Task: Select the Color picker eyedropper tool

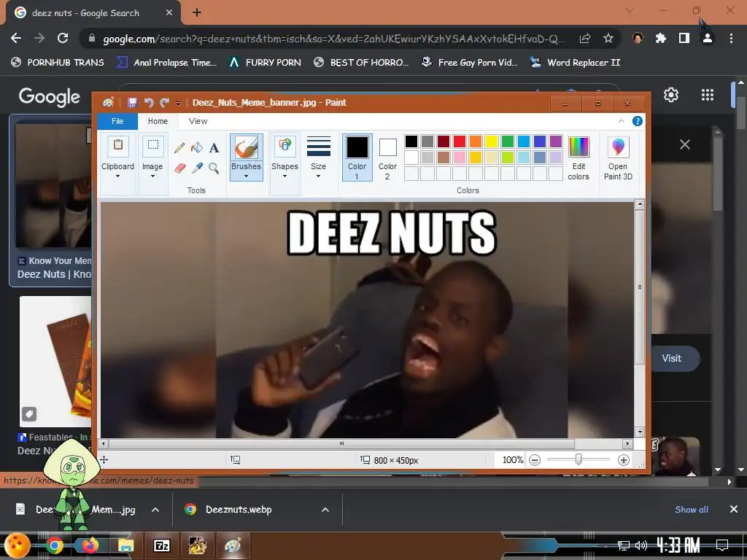Action: [x=197, y=168]
